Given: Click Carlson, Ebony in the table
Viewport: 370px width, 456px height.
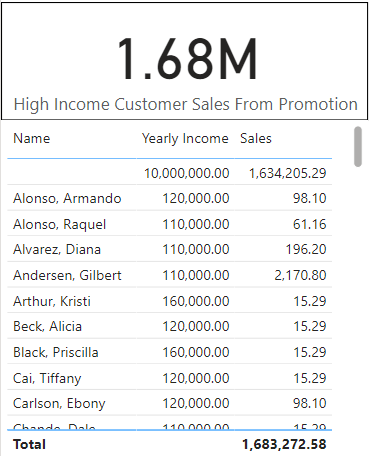Looking at the screenshot, I should pos(59,403).
